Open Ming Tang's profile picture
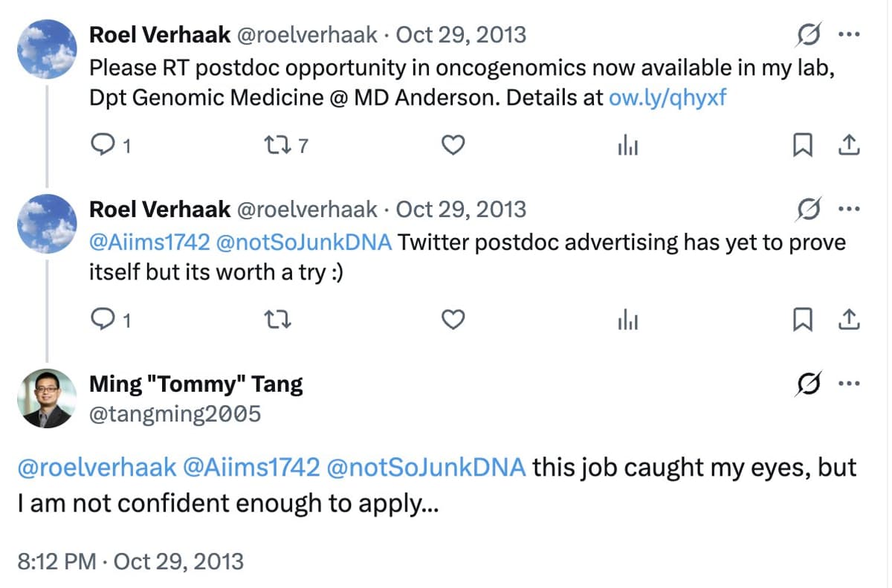This screenshot has width=892, height=588. point(46,398)
